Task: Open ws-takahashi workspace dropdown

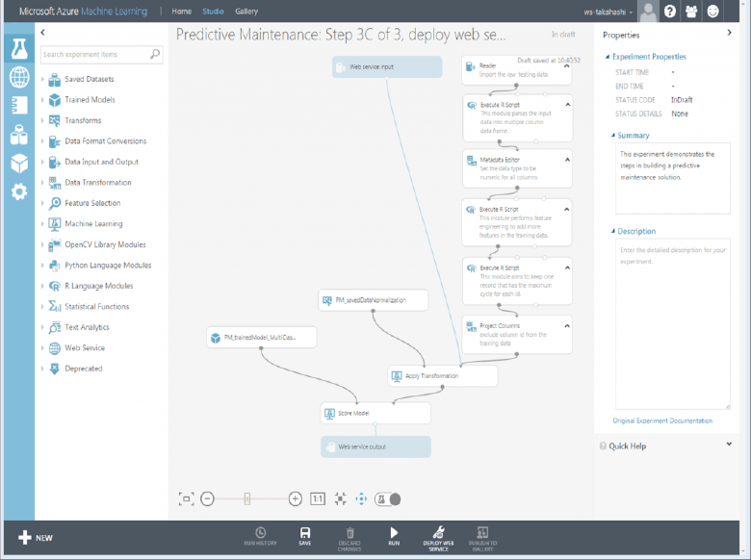Action: click(x=608, y=12)
